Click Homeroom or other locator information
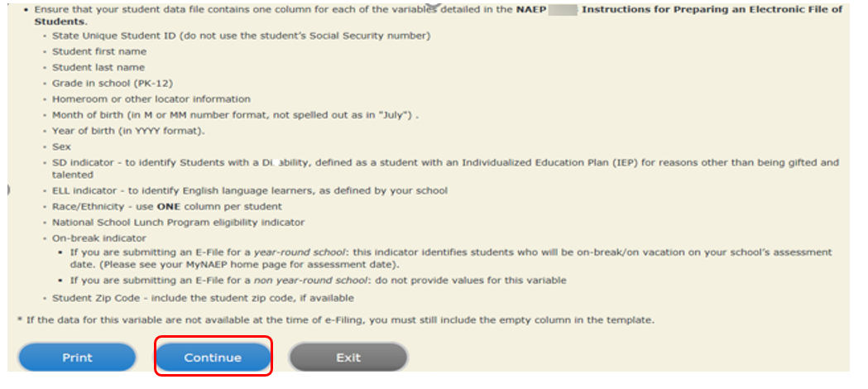868x389 pixels. [151, 98]
